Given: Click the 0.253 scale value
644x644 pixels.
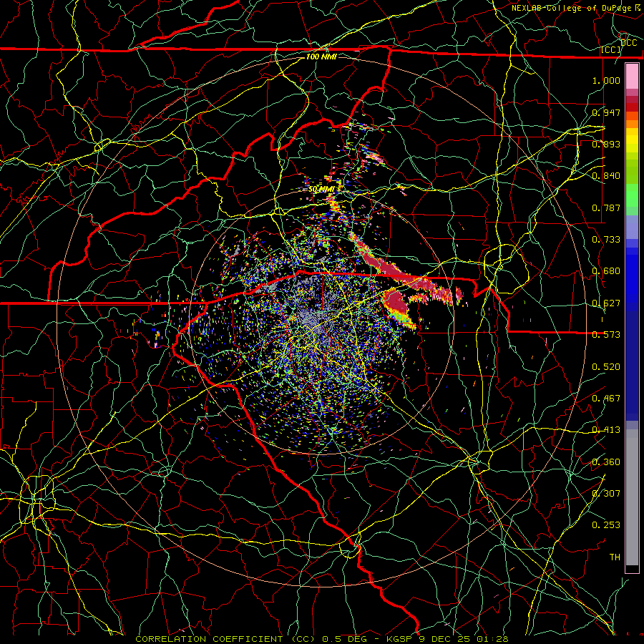Looking at the screenshot, I should [606, 525].
